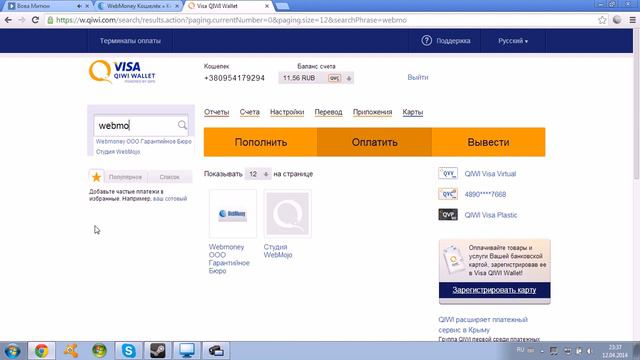Image resolution: width=640 pixels, height=360 pixels.
Task: Open the QIWI Visa Plastic link
Action: pos(491,215)
